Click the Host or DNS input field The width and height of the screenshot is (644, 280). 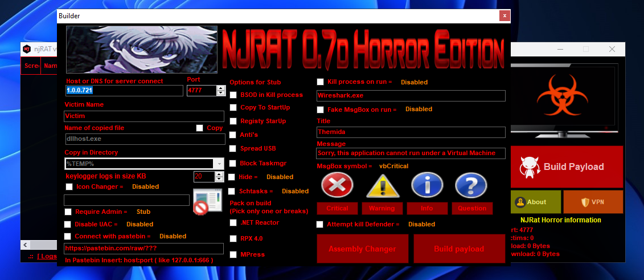(124, 91)
